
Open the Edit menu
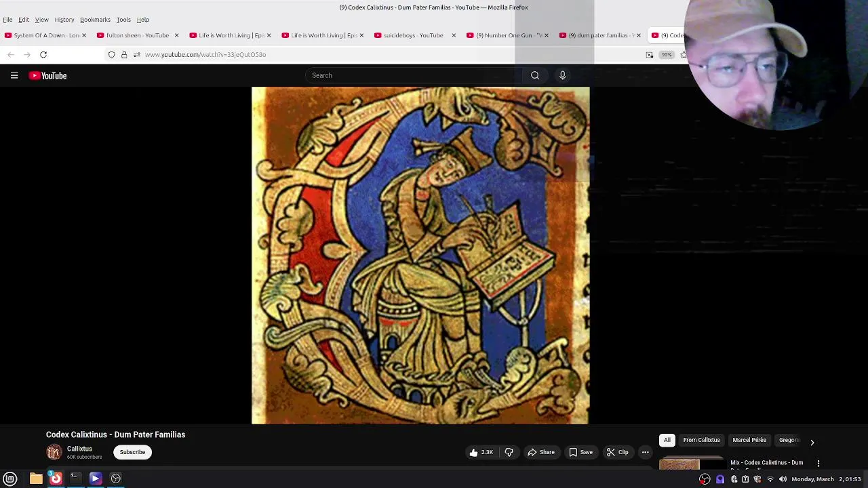pos(24,20)
